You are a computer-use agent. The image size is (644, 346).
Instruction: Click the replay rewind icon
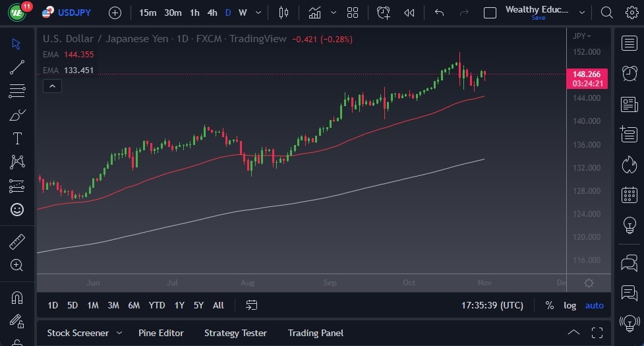pos(409,13)
